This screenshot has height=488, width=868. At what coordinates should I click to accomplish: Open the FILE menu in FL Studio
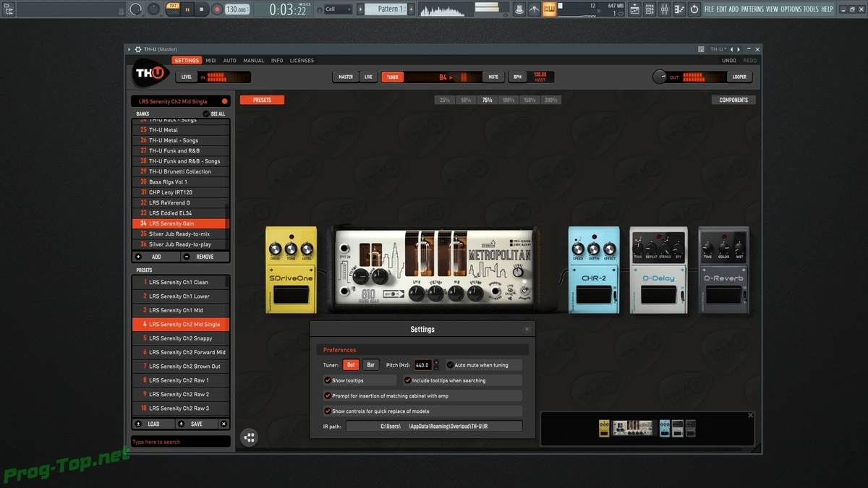pos(710,9)
